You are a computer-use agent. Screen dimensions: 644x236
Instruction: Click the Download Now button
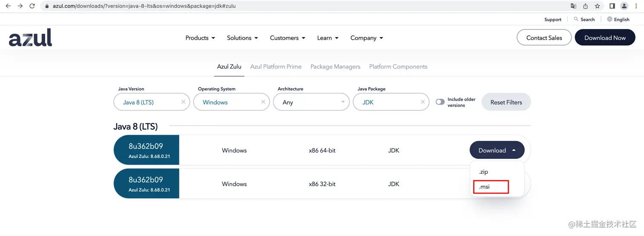coord(605,37)
